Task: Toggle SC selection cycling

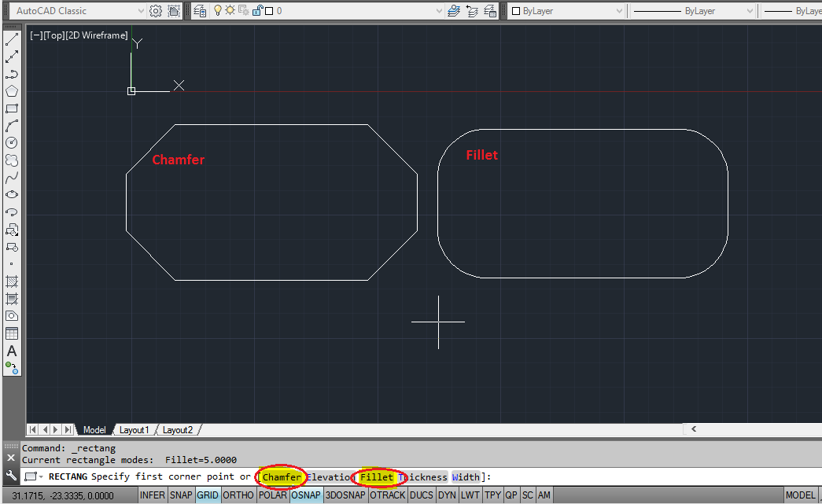Action: point(527,495)
